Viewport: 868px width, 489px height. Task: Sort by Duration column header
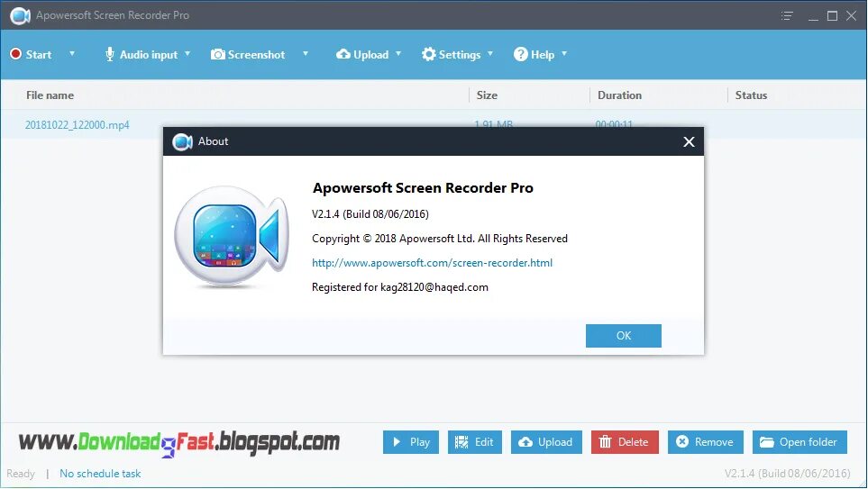point(619,95)
